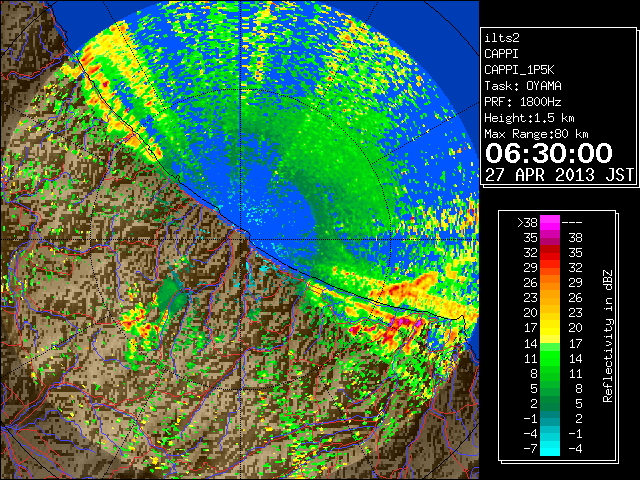Select the "PRF: 1800Hz" text
The height and width of the screenshot is (480, 640).
[x=523, y=102]
